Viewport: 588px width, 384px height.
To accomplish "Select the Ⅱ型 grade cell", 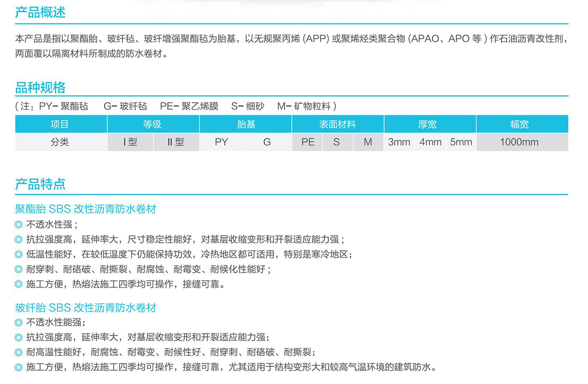I will [x=176, y=142].
